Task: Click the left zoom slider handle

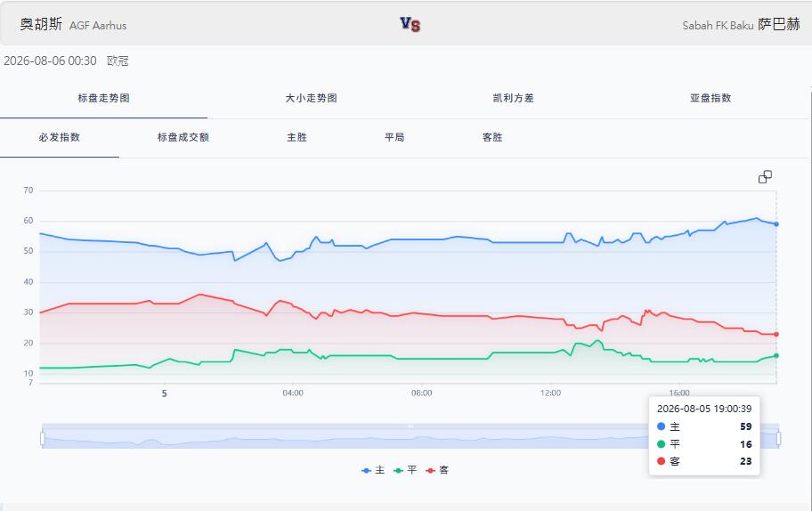Action: pyautogui.click(x=43, y=439)
